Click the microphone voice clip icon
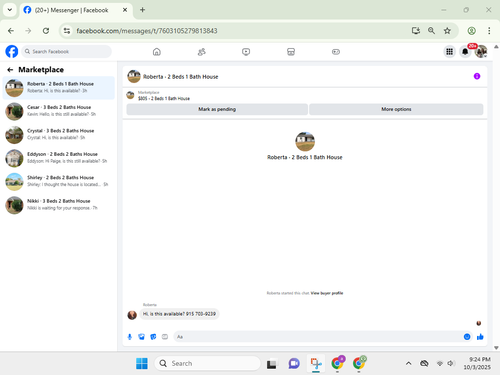The image size is (500, 375). [130, 337]
